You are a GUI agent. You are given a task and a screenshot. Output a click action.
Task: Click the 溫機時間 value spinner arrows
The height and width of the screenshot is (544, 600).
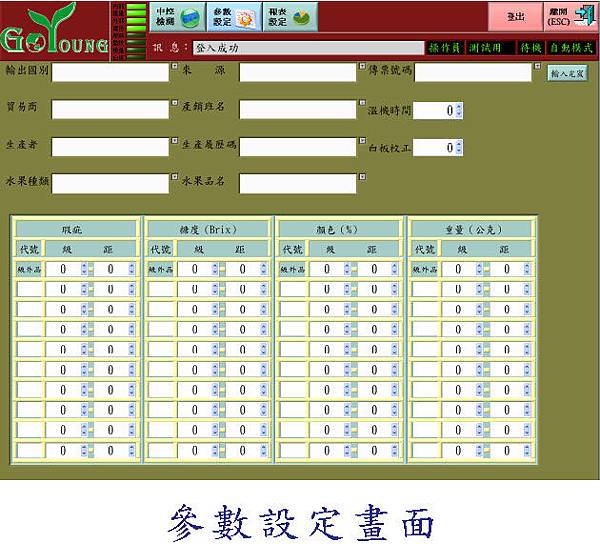click(x=459, y=111)
